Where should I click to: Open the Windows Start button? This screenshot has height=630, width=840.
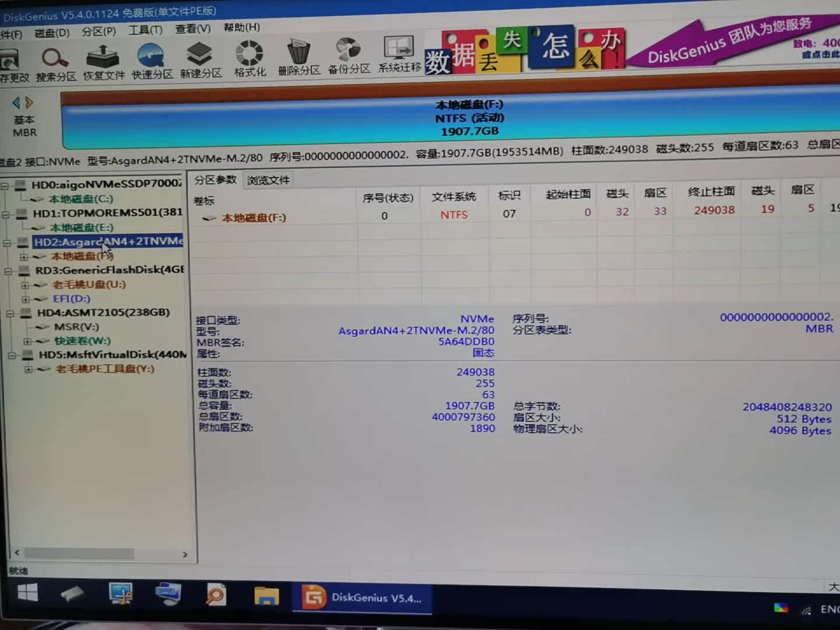(x=27, y=593)
